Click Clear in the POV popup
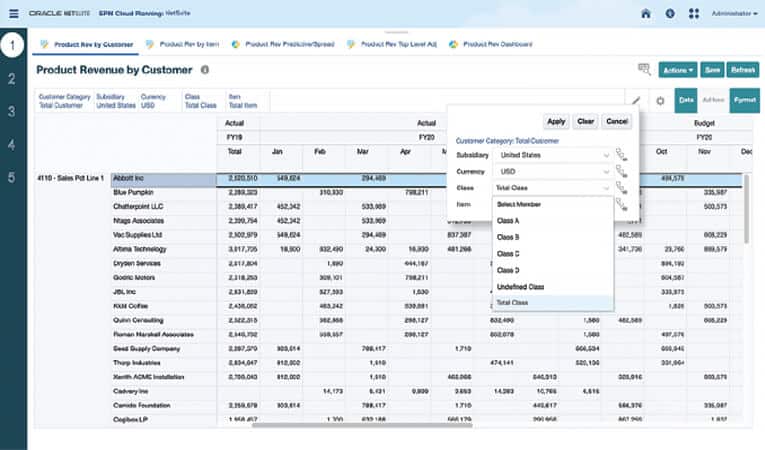Image resolution: width=765 pixels, height=450 pixels. pyautogui.click(x=585, y=121)
